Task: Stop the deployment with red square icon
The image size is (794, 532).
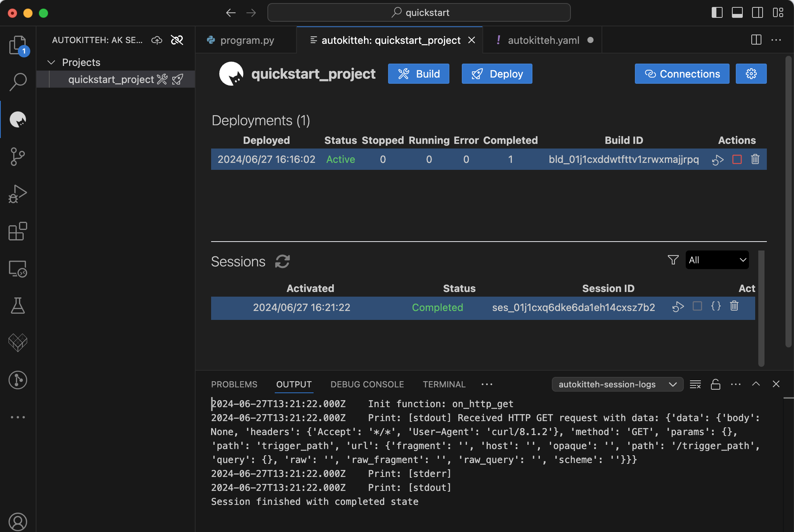Action: point(737,159)
